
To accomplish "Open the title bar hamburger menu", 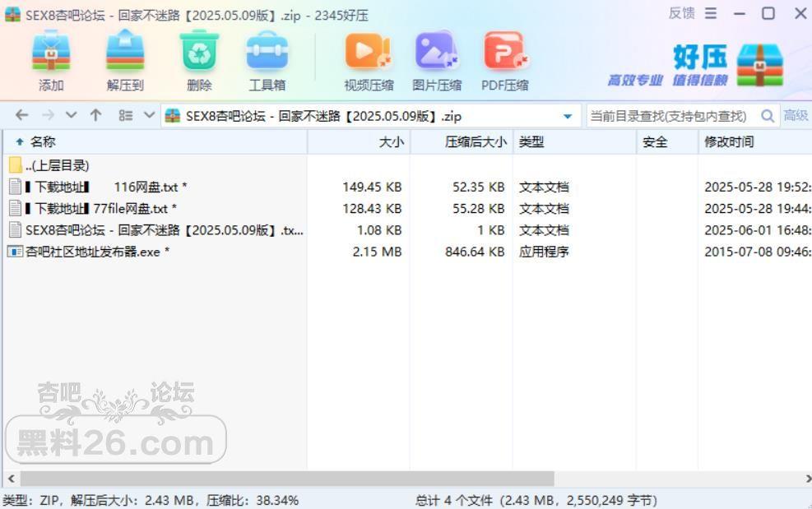I will 711,13.
